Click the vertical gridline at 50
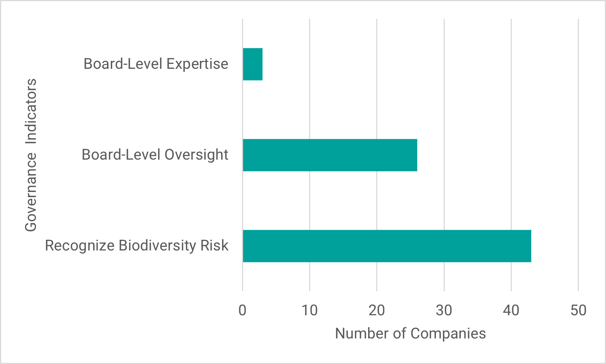606x364 pixels. [579, 110]
